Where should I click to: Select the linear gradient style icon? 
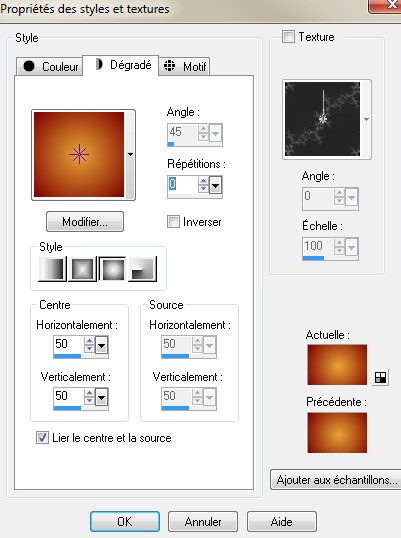[52, 269]
